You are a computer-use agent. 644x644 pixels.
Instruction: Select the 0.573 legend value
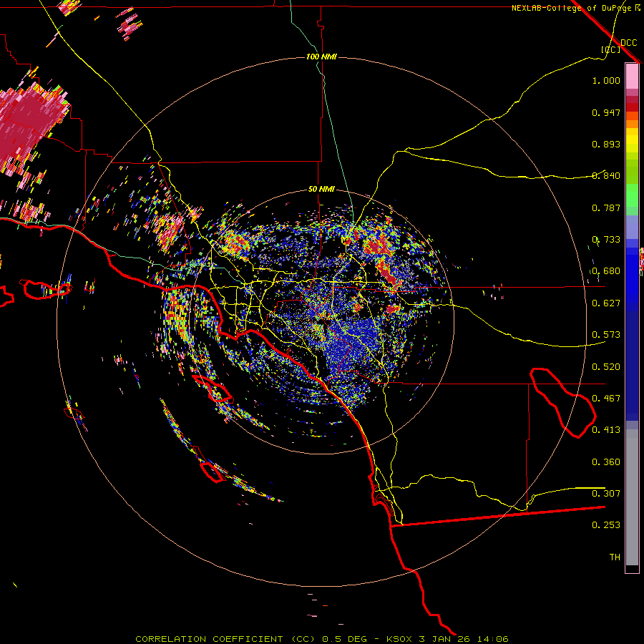pyautogui.click(x=606, y=335)
